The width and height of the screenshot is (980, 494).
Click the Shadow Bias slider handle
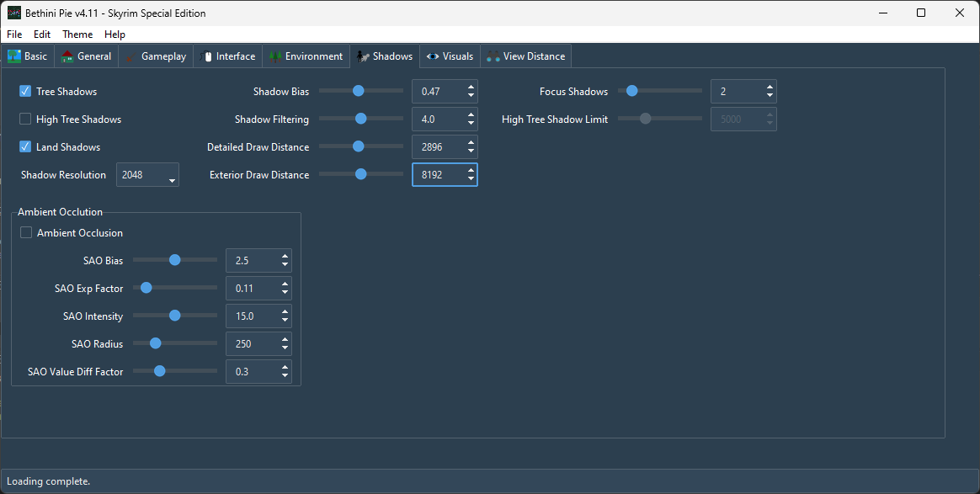[x=358, y=91]
